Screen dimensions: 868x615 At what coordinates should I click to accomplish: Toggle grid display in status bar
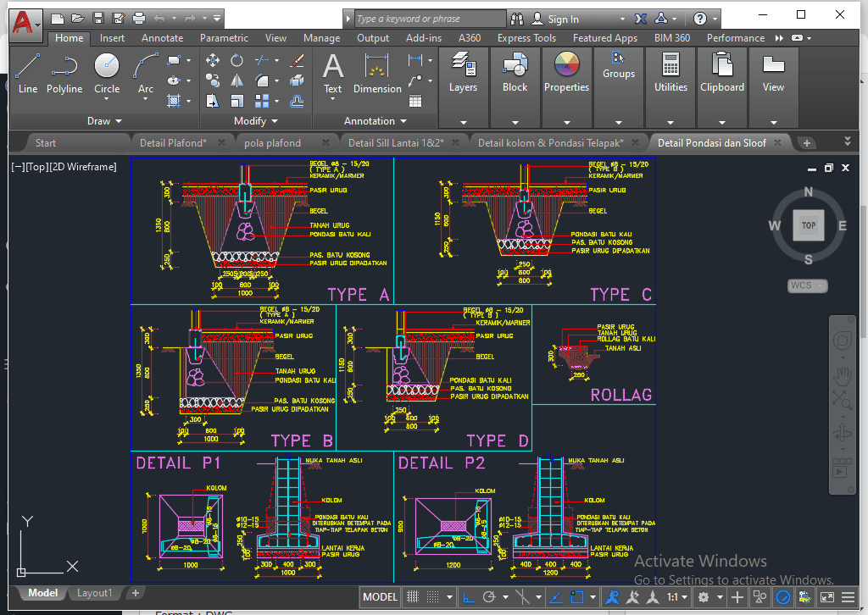pos(413,597)
